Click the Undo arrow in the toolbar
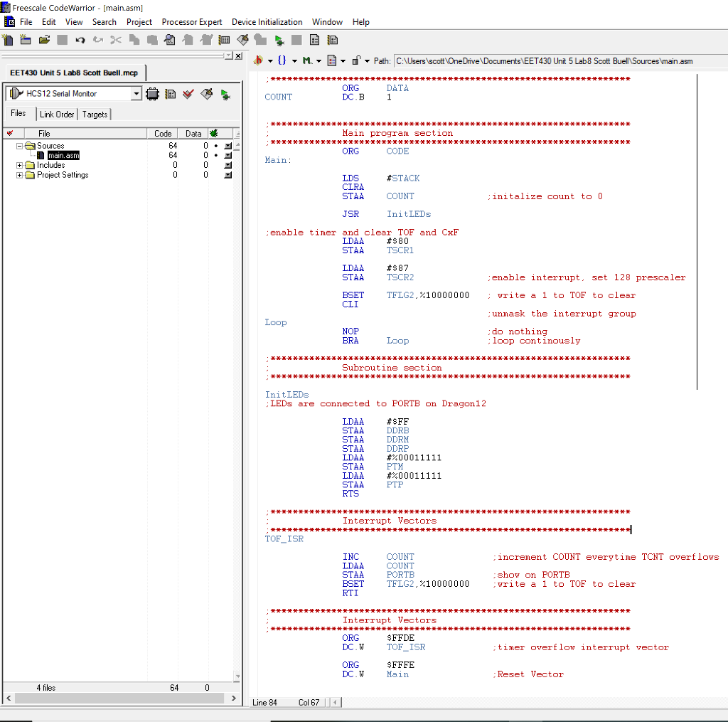728x722 pixels. (80, 40)
